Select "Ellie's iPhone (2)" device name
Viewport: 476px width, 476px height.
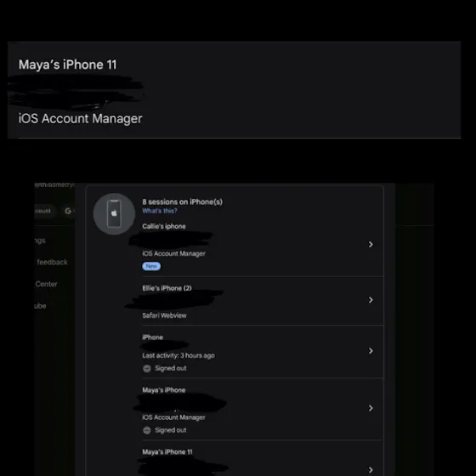(167, 288)
